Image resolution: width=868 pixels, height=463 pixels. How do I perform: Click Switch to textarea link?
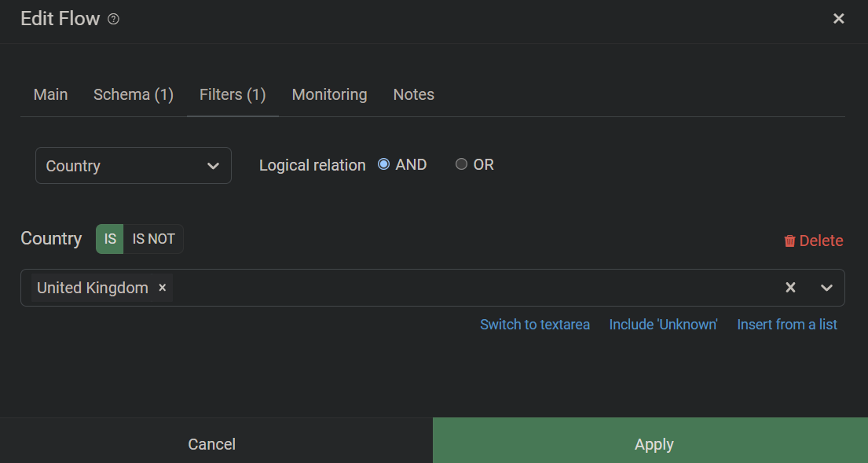pyautogui.click(x=535, y=325)
